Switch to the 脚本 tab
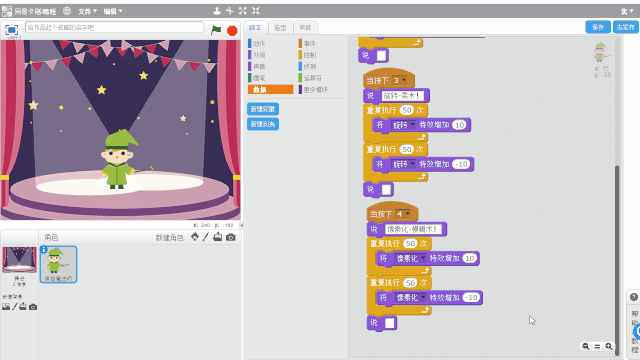Image resolution: width=640 pixels, height=360 pixels. click(256, 28)
